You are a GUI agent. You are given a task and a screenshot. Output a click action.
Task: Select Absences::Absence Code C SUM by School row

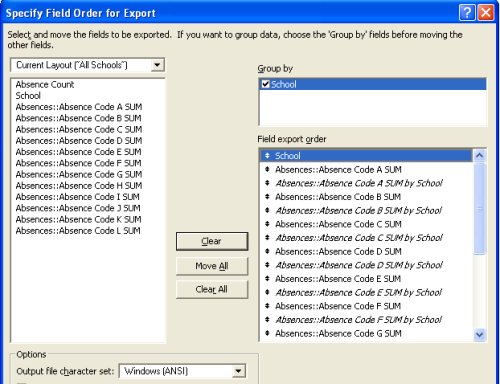click(x=359, y=238)
